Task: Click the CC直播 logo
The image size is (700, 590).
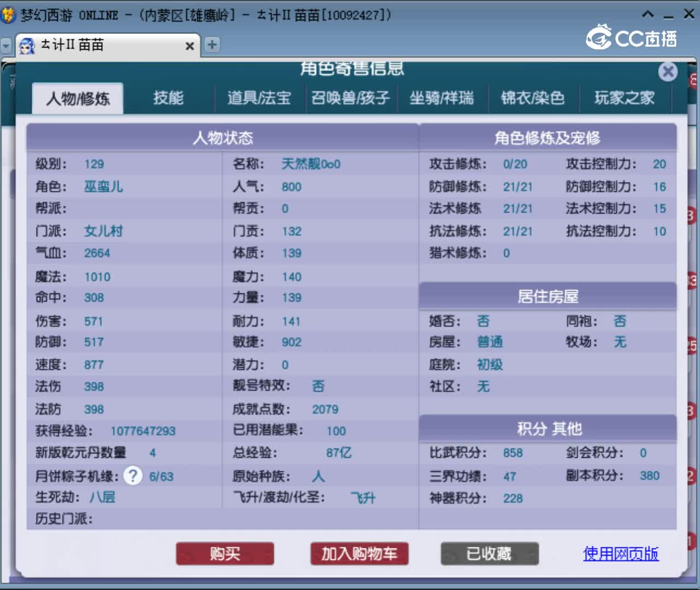Action: (632, 38)
